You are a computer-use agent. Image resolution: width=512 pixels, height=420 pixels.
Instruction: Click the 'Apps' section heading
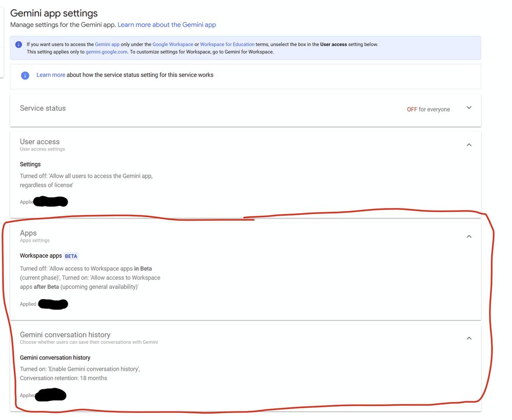(28, 233)
